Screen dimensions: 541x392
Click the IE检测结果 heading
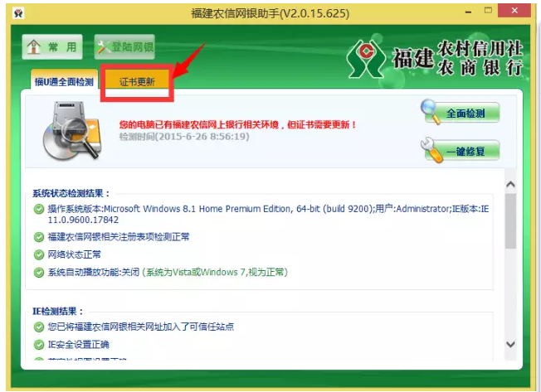pos(58,312)
